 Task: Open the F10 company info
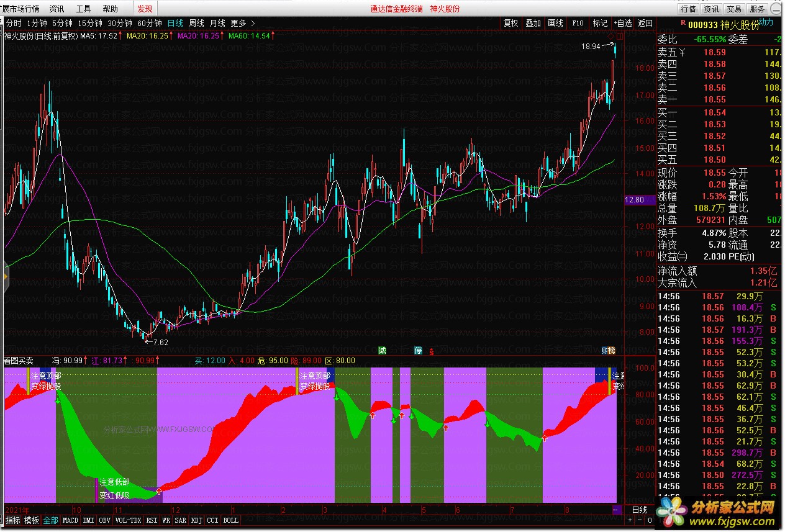(578, 23)
